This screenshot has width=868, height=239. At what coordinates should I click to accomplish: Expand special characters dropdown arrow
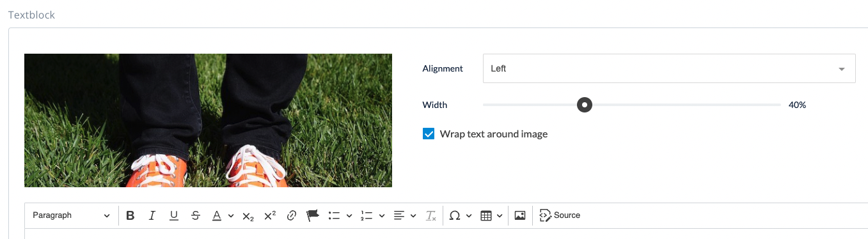coord(470,215)
